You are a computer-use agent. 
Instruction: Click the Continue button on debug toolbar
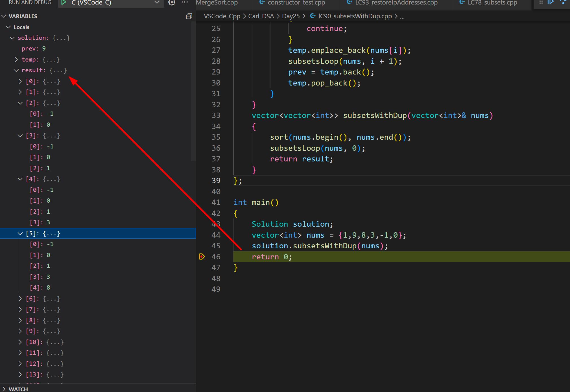pyautogui.click(x=550, y=2)
